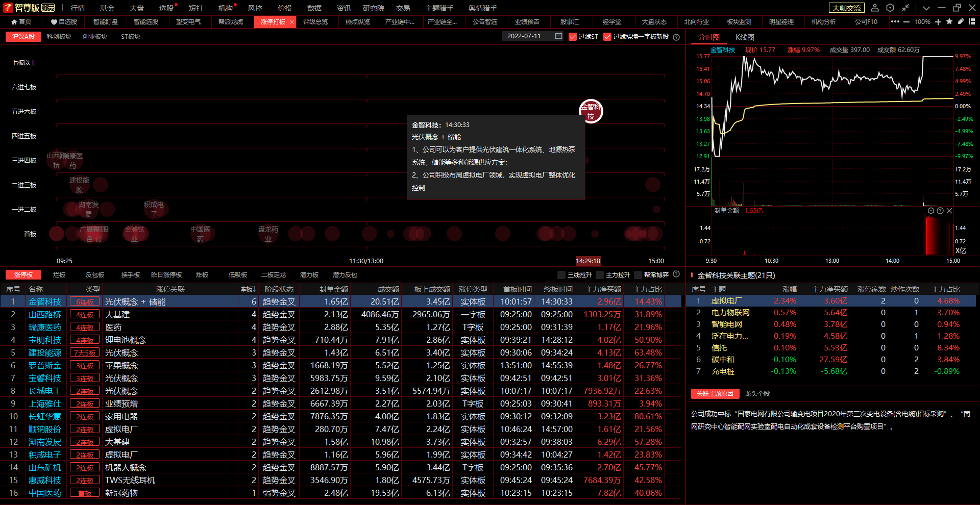Viewport: 980px width, 505px height.
Task: Zoom in with the plus icon
Action: (938, 22)
